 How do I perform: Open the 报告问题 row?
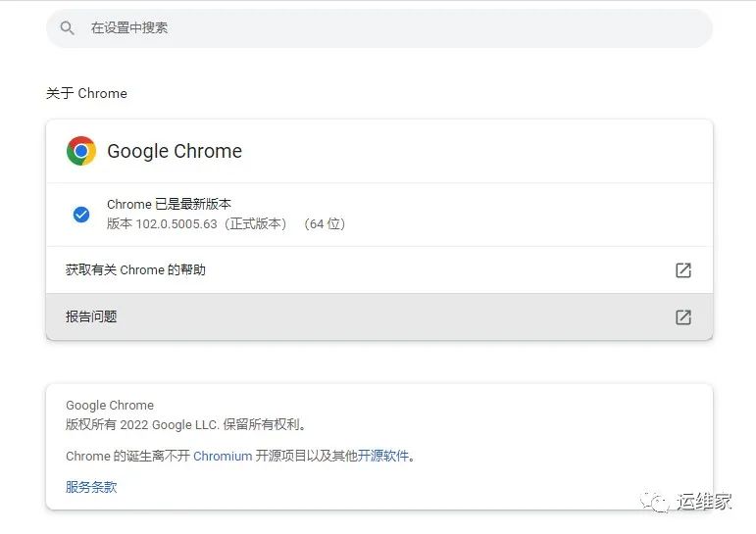pyautogui.click(x=378, y=316)
